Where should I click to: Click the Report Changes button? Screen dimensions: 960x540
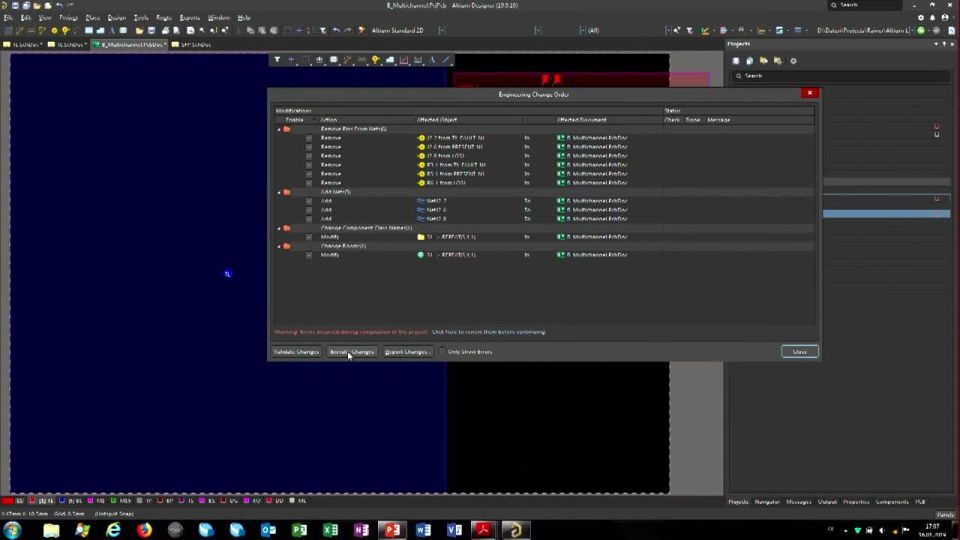click(x=407, y=352)
